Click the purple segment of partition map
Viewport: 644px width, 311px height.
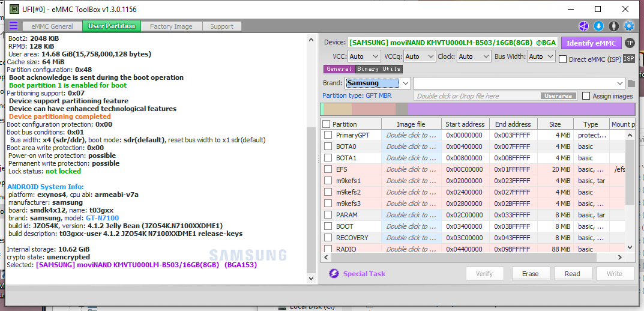click(521, 109)
